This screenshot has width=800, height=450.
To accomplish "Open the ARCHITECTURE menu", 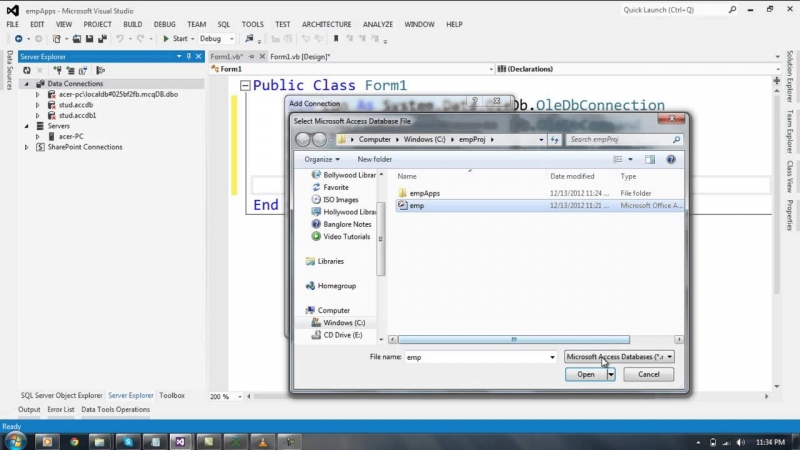I will (326, 24).
